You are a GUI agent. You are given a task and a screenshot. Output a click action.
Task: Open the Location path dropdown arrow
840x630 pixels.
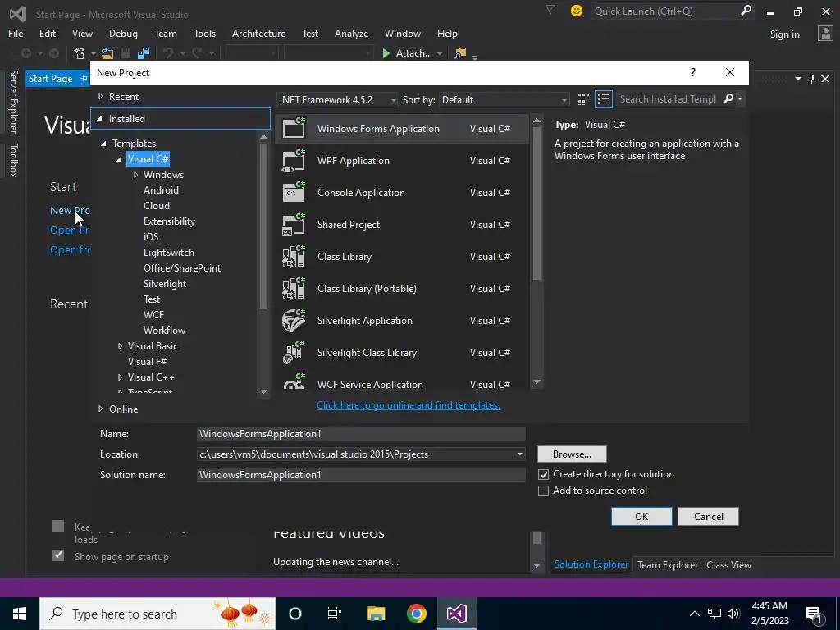click(519, 454)
